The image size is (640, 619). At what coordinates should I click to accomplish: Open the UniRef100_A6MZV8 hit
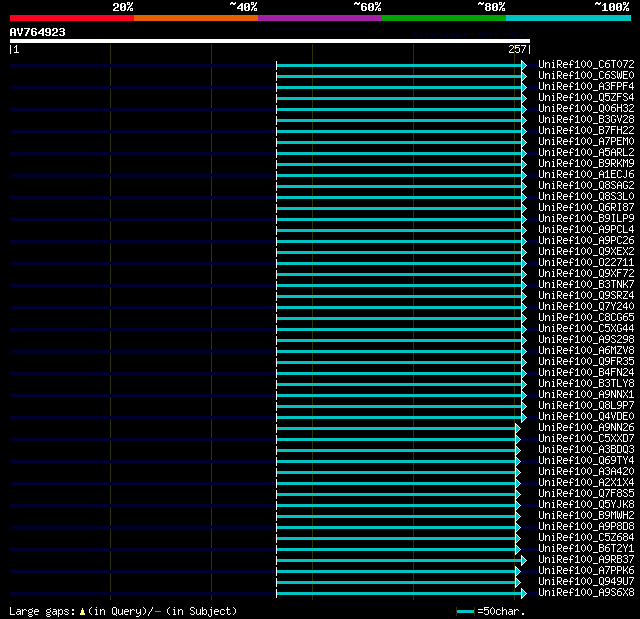tap(586, 351)
